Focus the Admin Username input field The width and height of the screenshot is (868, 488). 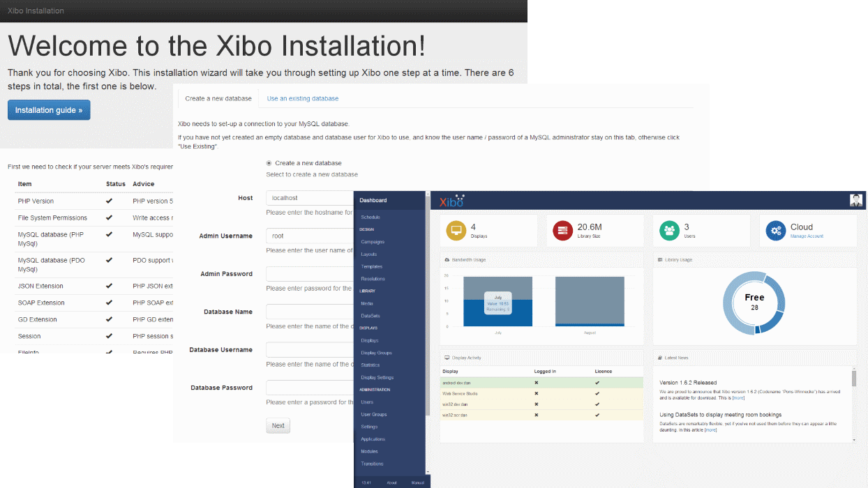(310, 236)
